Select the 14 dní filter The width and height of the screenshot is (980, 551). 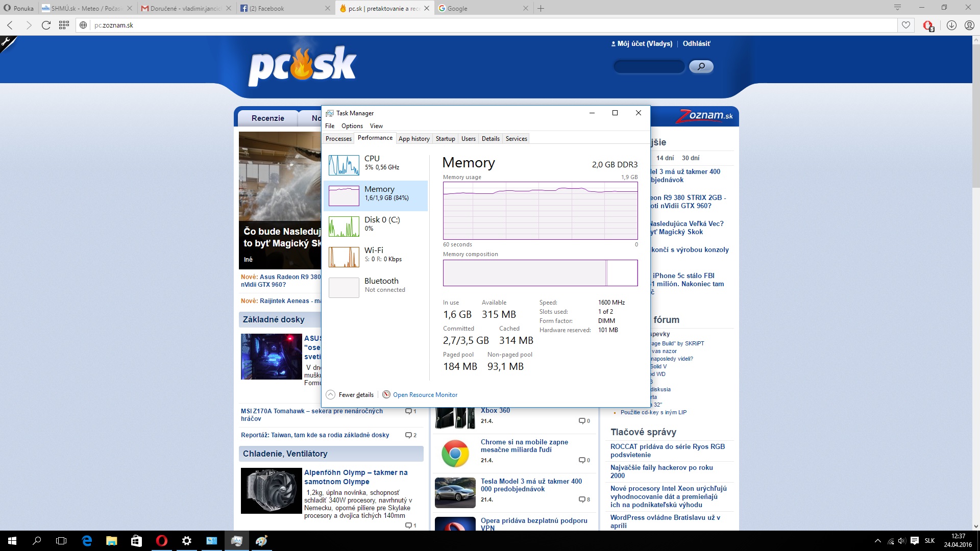pyautogui.click(x=665, y=158)
